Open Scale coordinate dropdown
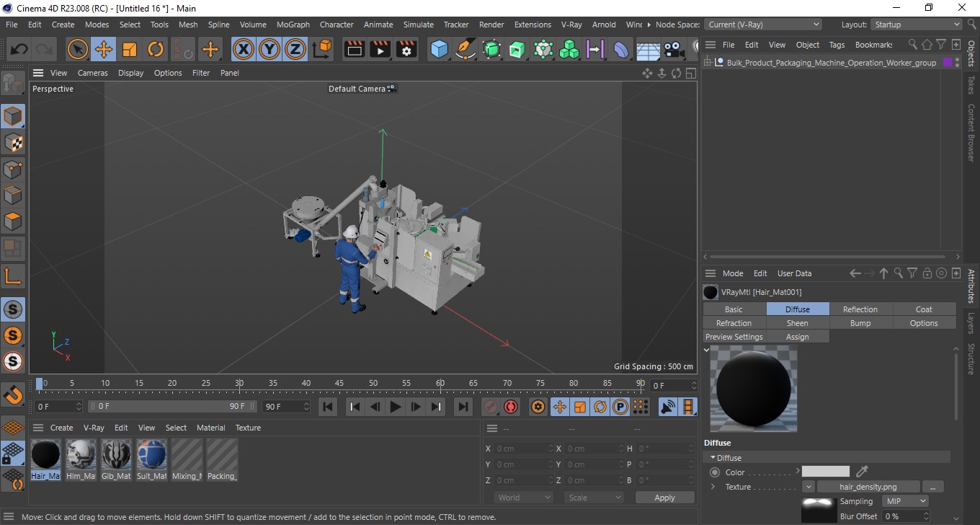The image size is (980, 525). click(594, 498)
